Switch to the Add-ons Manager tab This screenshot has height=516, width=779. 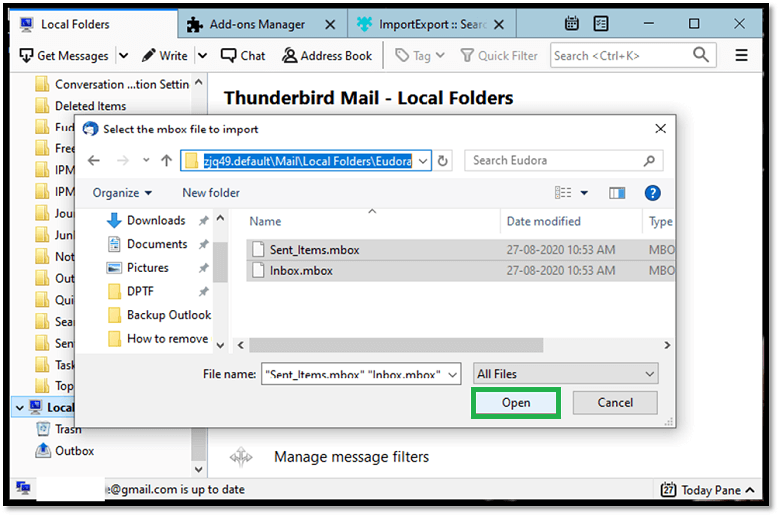click(262, 24)
